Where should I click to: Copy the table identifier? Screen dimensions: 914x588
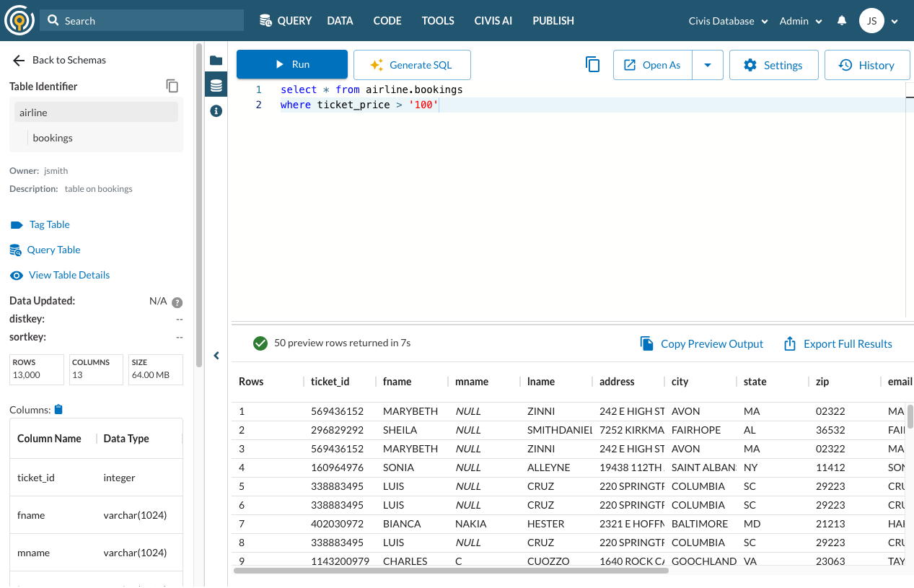click(172, 86)
